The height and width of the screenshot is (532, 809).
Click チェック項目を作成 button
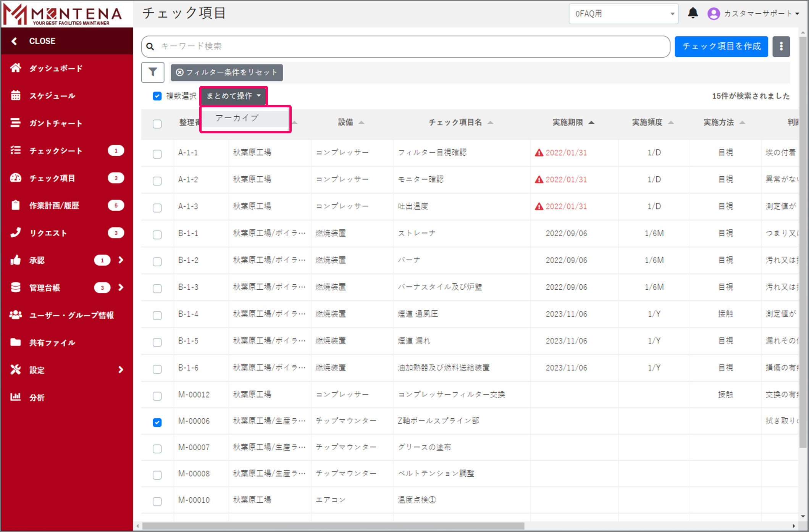click(x=721, y=47)
